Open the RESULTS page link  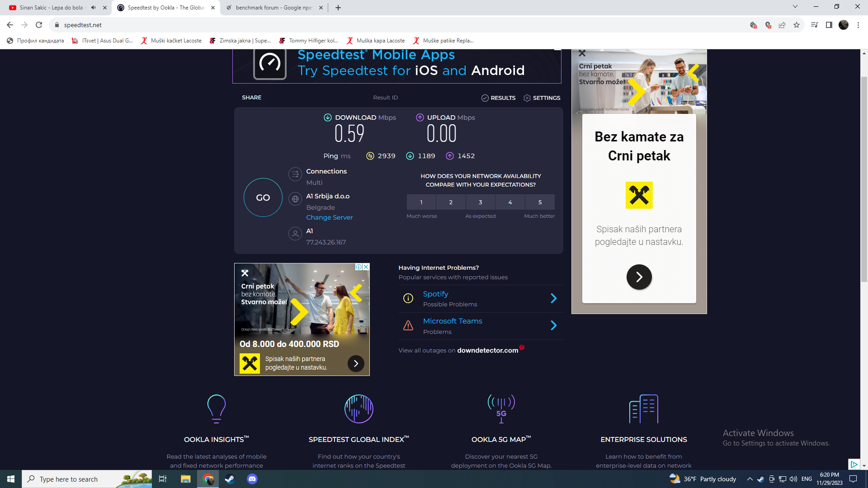(x=498, y=98)
